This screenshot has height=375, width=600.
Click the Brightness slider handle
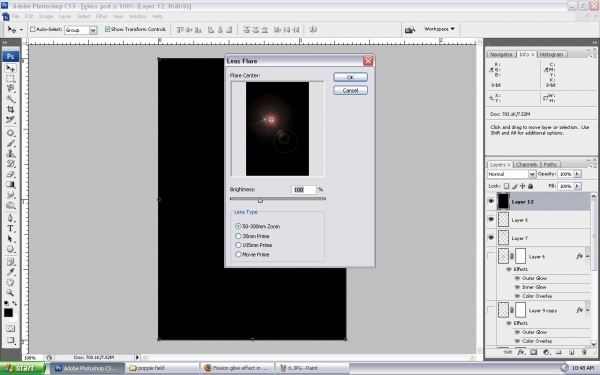(x=260, y=200)
